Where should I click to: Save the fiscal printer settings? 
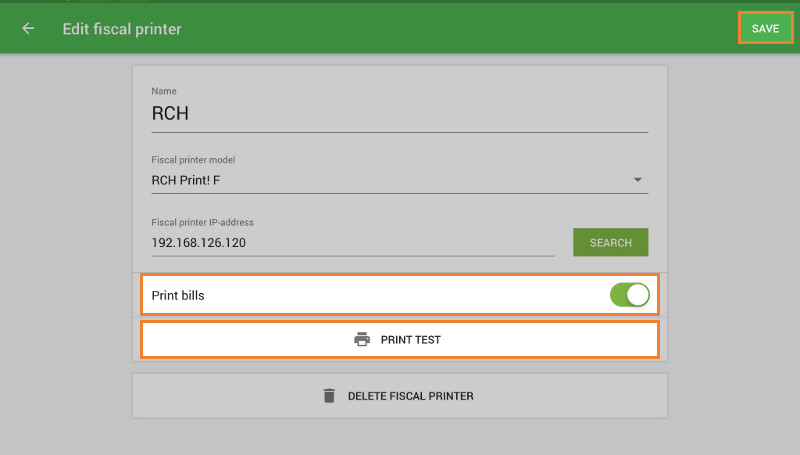point(765,29)
